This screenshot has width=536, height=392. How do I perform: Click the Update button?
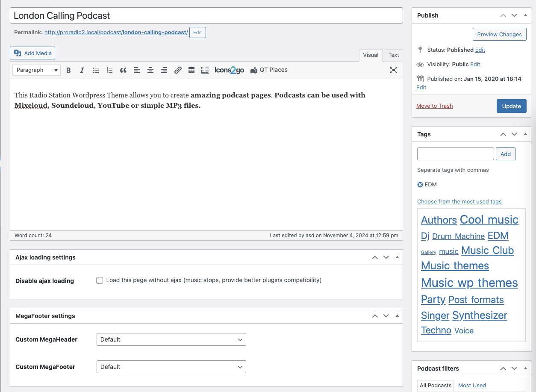pyautogui.click(x=511, y=106)
